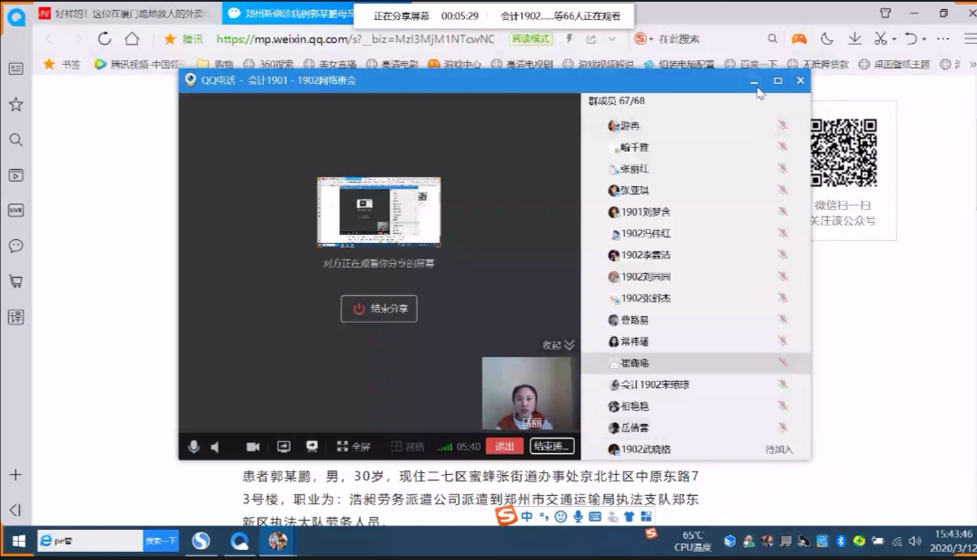Click 结束分享 to stop screen sharing

pos(379,309)
